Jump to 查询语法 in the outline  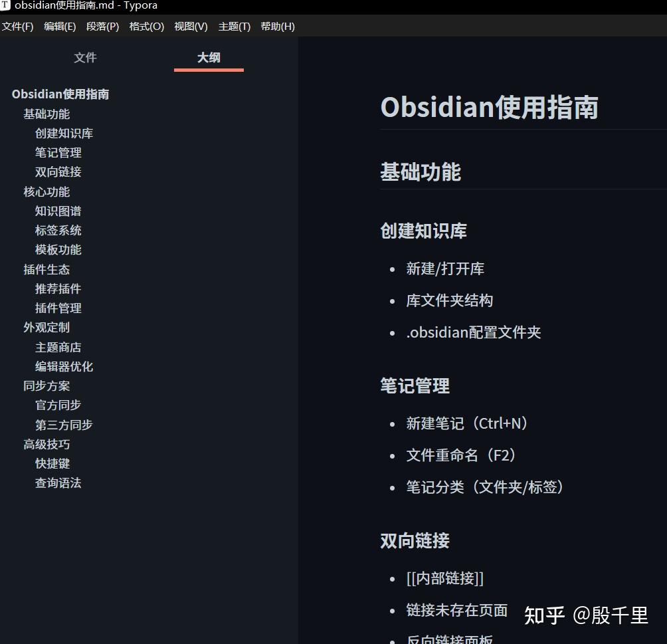click(x=58, y=483)
